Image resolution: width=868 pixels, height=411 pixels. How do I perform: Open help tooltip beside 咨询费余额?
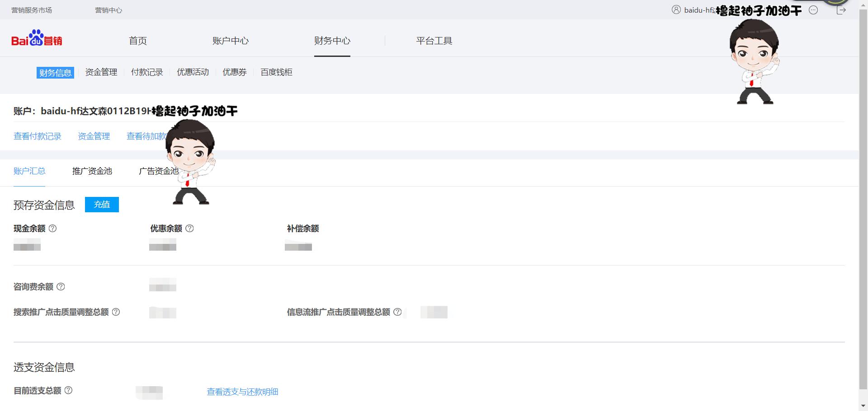point(61,287)
